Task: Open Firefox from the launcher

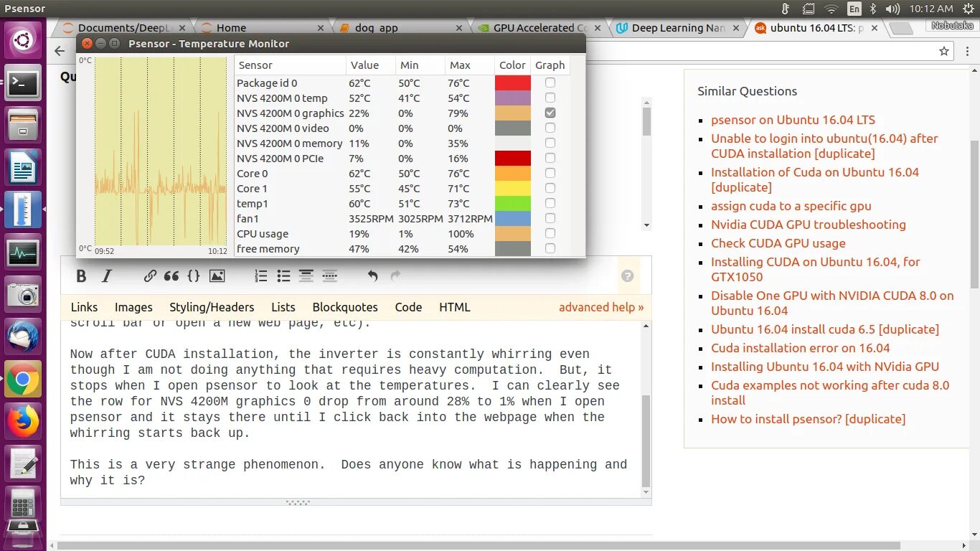Action: tap(23, 421)
